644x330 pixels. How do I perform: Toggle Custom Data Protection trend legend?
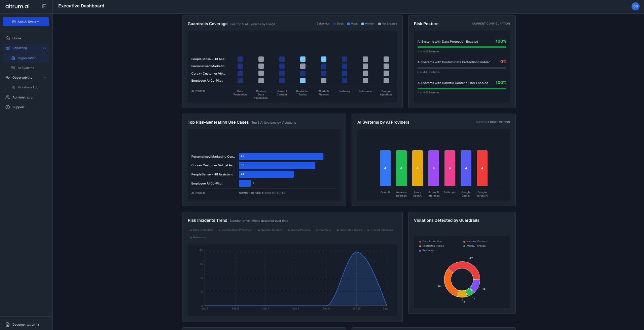point(235,230)
